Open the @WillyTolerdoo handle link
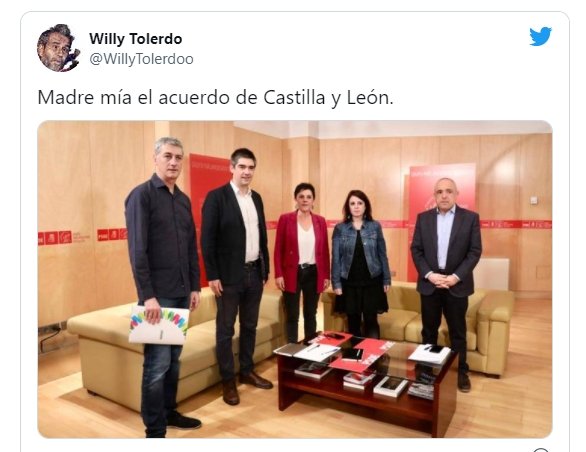This screenshot has width=586, height=452. click(x=141, y=59)
